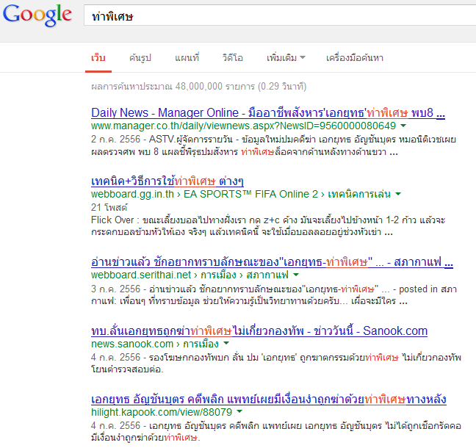Click the '2 ก.ค. 2556 - ASTV' snippet
Screen dimensions: 476x448
(x=273, y=145)
